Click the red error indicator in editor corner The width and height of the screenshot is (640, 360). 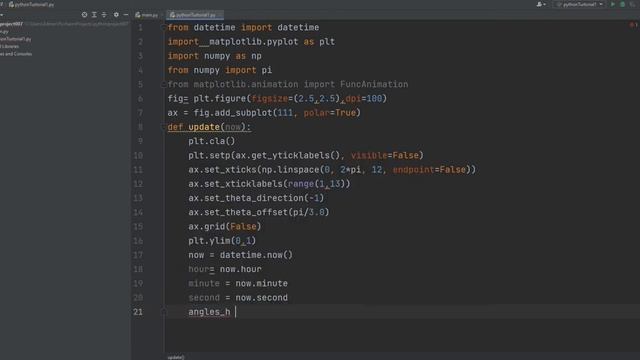(x=633, y=25)
